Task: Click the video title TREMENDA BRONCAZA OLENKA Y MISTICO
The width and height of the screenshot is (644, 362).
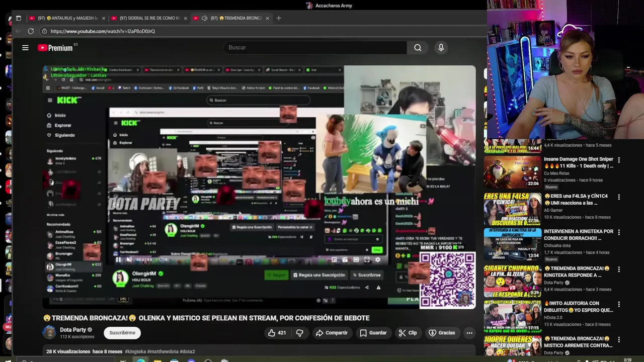Action: pos(206,318)
